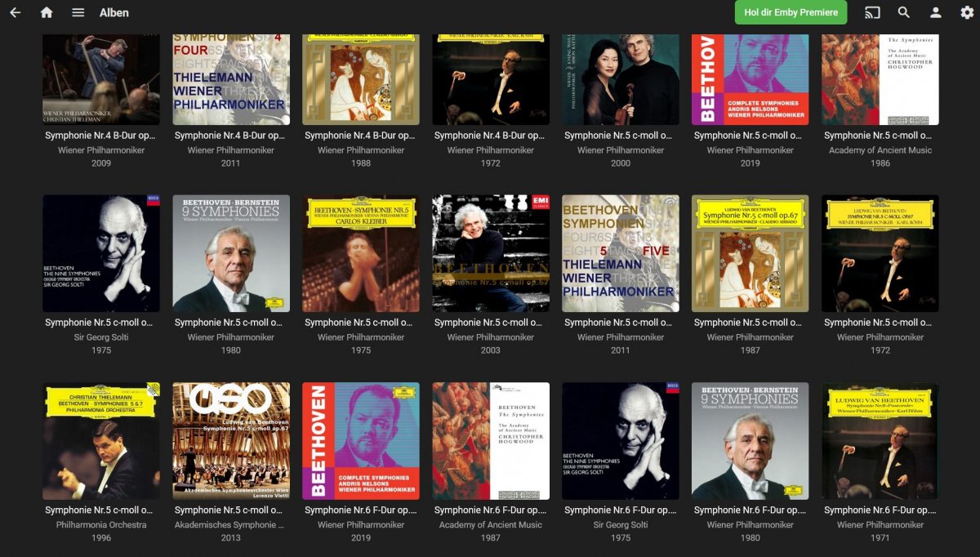Open the search magnifier icon
Viewport: 980px width, 557px height.
coord(904,12)
